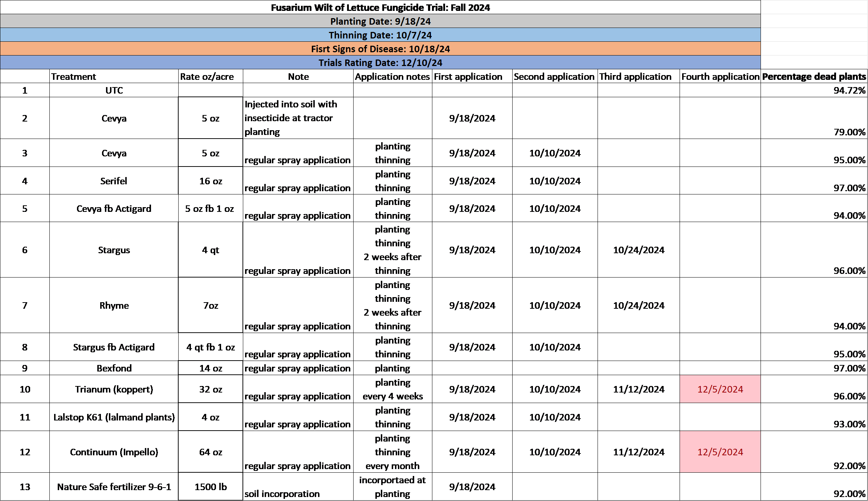Select the 11/12/2024 date in Trianum row
The image size is (868, 501).
[639, 389]
